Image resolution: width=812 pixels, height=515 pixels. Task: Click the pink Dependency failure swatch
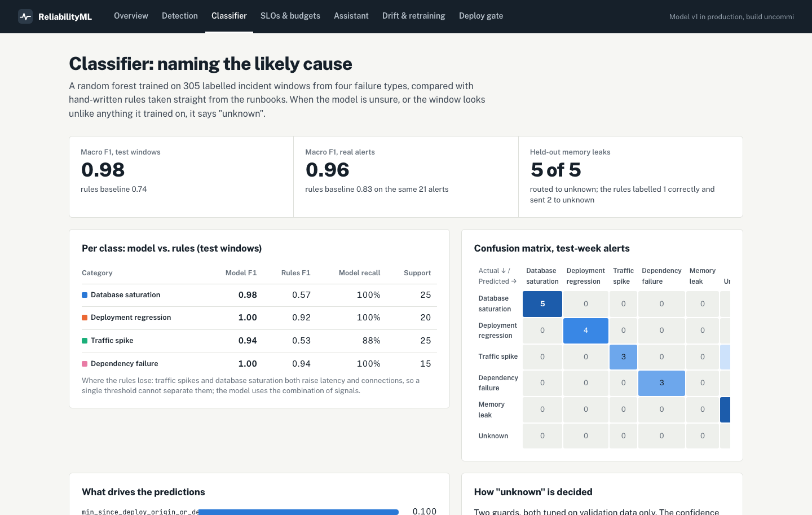tap(85, 364)
